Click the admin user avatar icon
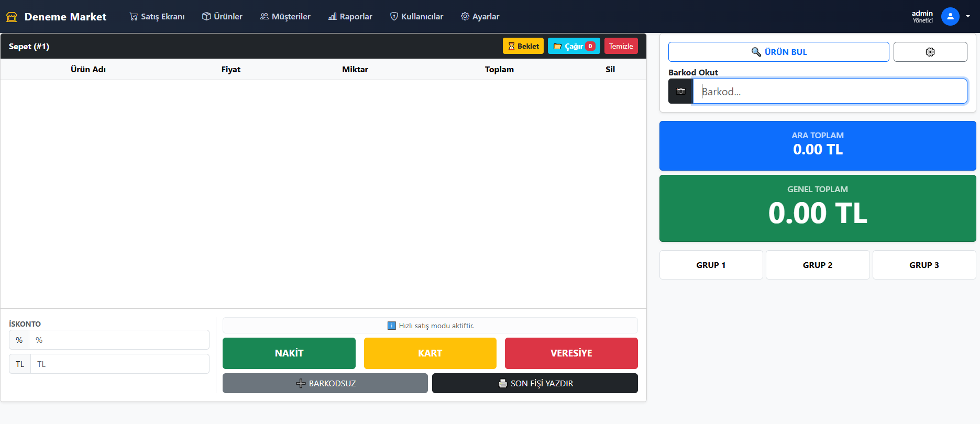The image size is (980, 424). (x=950, y=17)
